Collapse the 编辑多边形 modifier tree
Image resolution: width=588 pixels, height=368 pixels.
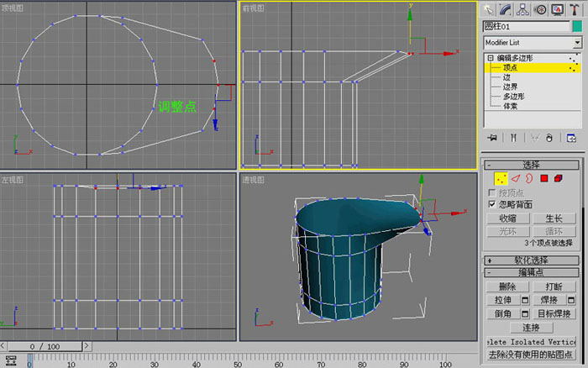click(490, 58)
